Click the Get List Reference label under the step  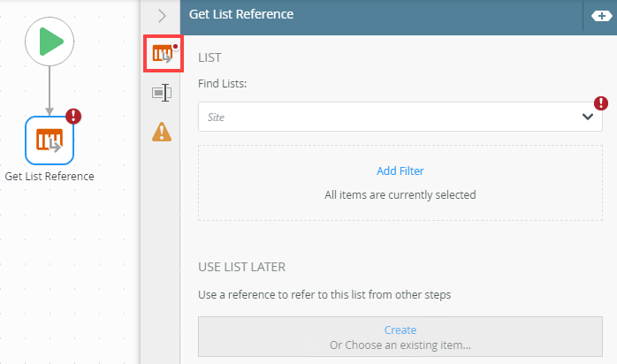(x=50, y=176)
